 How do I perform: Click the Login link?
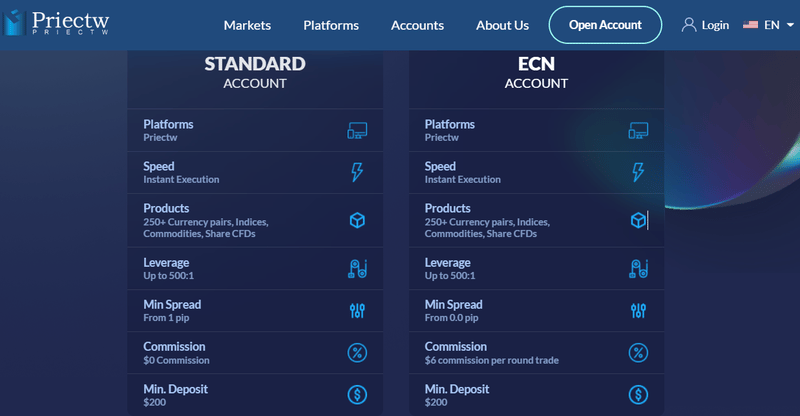click(x=715, y=25)
